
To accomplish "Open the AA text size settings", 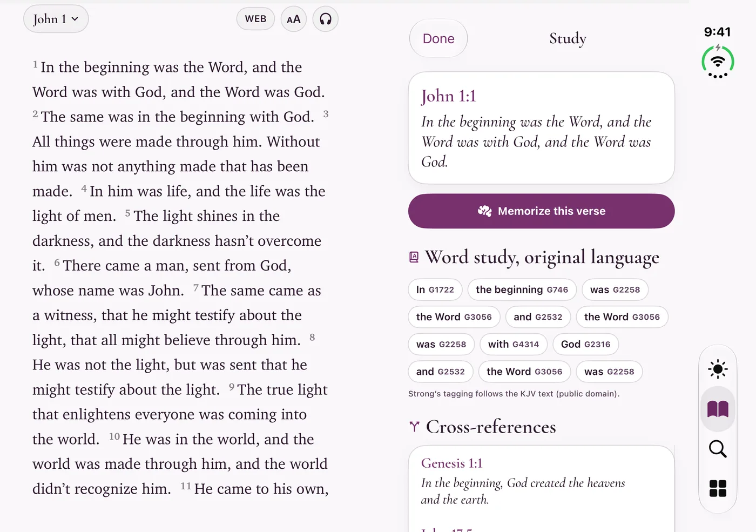I will (x=294, y=19).
